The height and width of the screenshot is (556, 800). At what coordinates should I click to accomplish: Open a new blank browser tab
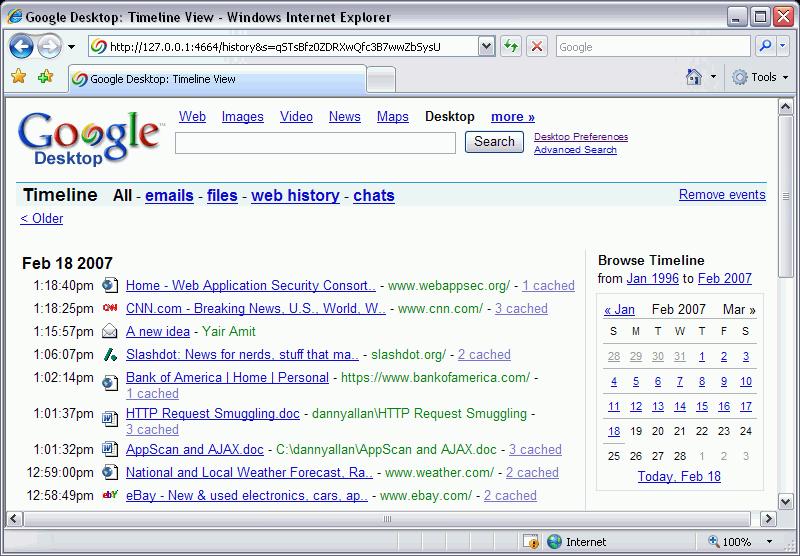coord(381,80)
